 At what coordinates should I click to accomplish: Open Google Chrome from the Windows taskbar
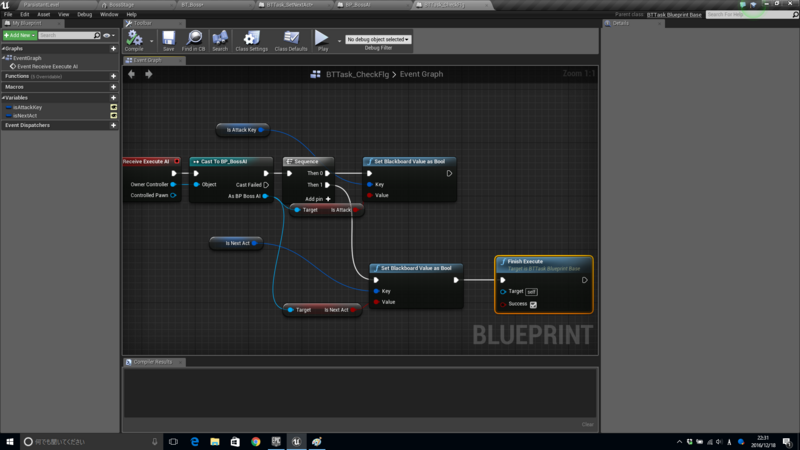point(256,442)
